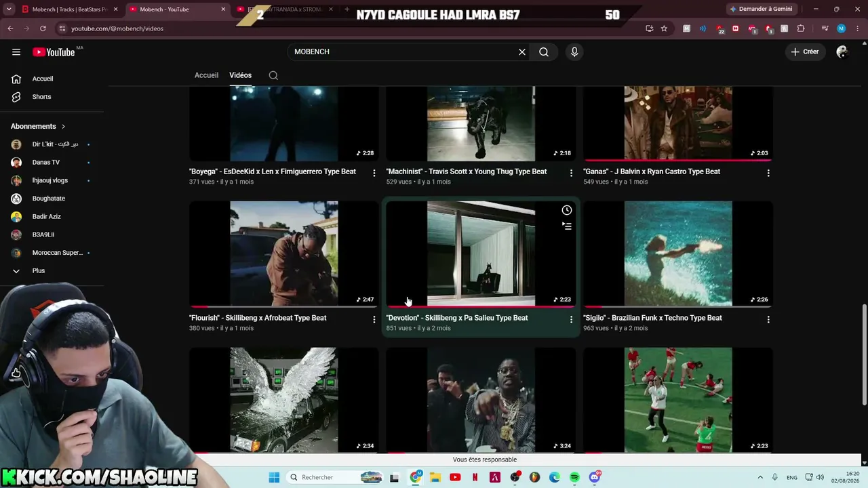This screenshot has height=488, width=868.
Task: Go back in browser history
Action: tap(10, 28)
